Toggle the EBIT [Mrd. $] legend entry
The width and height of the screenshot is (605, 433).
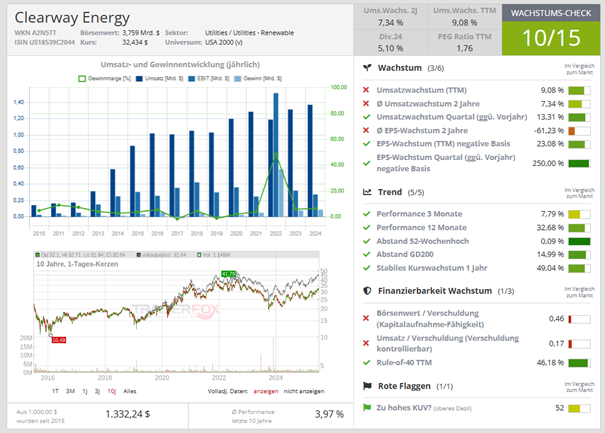click(x=209, y=79)
